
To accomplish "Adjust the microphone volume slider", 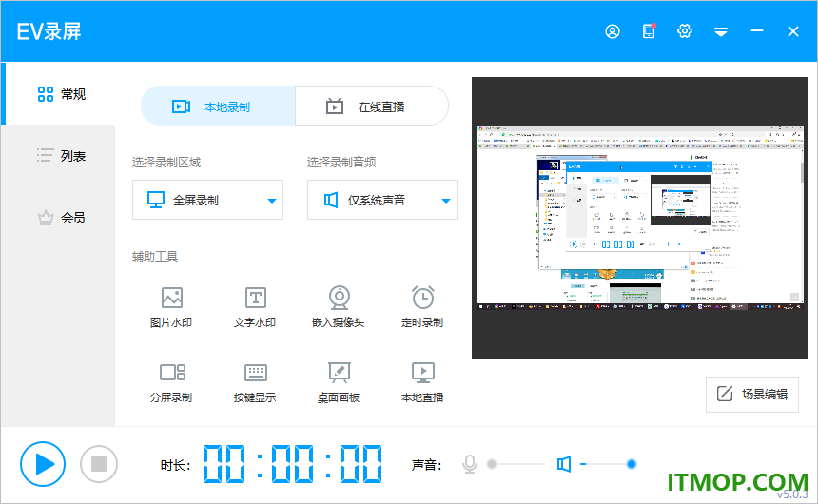I will tap(516, 464).
